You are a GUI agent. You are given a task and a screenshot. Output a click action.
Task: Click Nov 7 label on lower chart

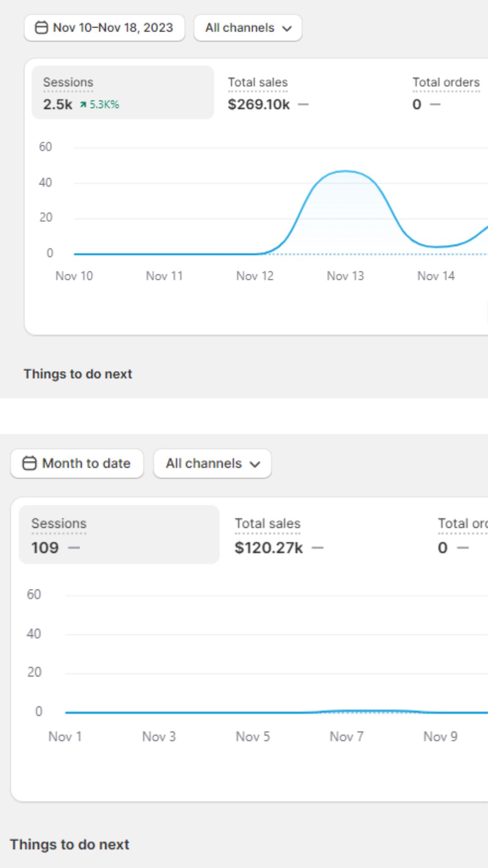(x=347, y=737)
